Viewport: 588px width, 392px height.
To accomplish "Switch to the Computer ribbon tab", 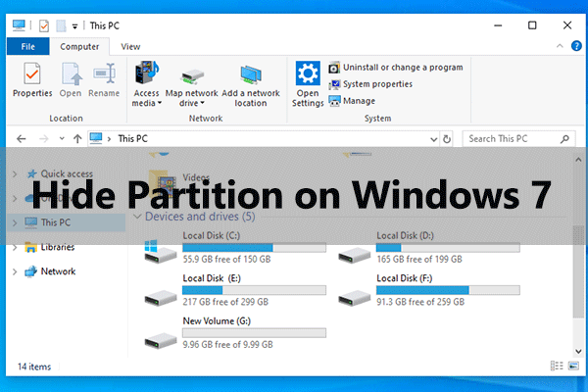I will (79, 46).
